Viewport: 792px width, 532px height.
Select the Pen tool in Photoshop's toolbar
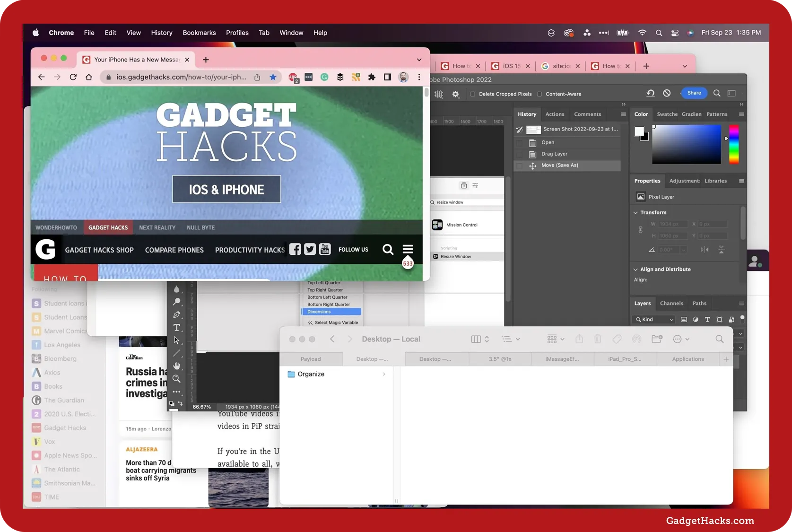click(177, 314)
